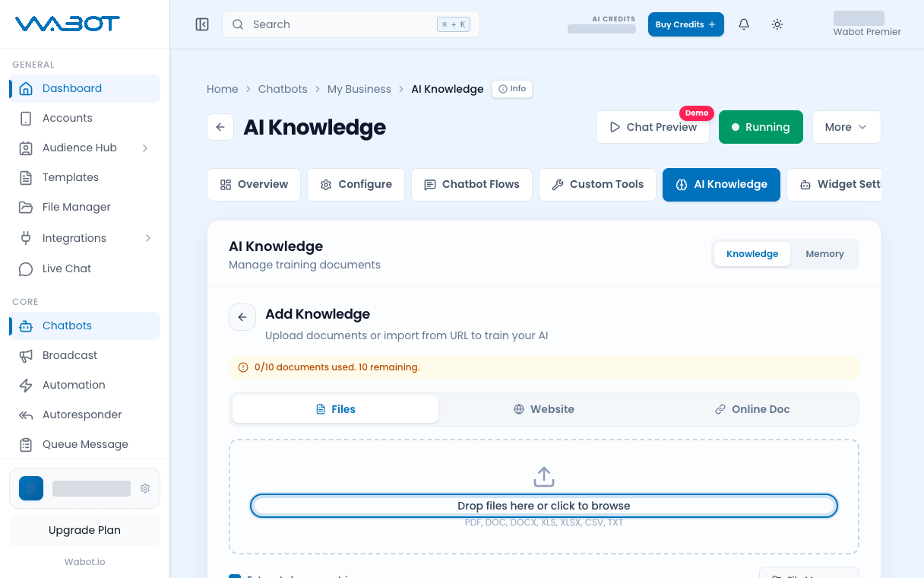
Task: Switch to Configure tab
Action: click(x=356, y=185)
